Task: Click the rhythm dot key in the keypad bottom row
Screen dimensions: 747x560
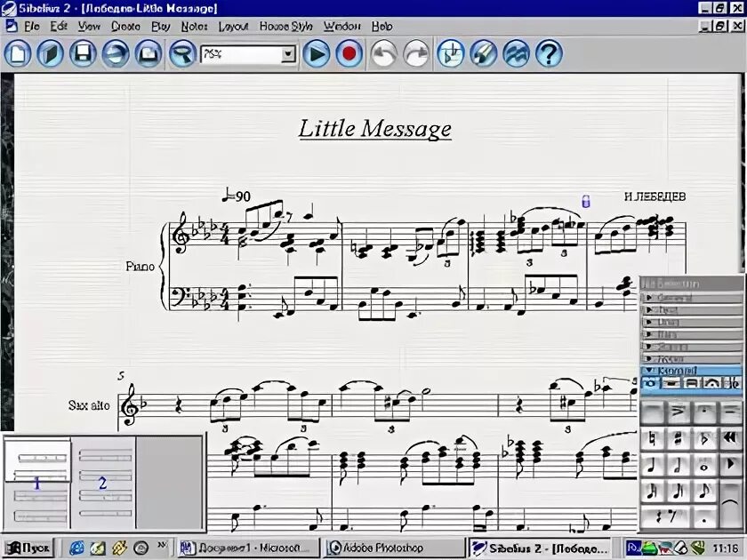Action: pyautogui.click(x=703, y=516)
